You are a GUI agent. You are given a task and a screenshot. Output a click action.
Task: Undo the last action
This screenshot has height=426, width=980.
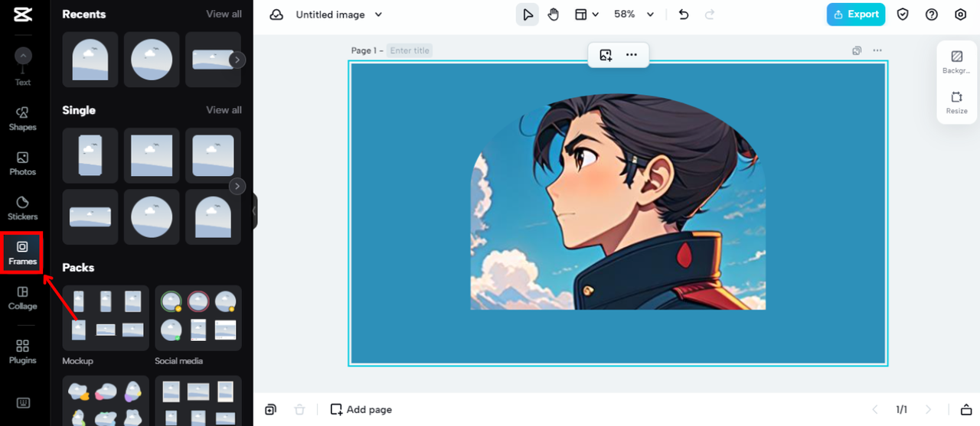point(684,15)
